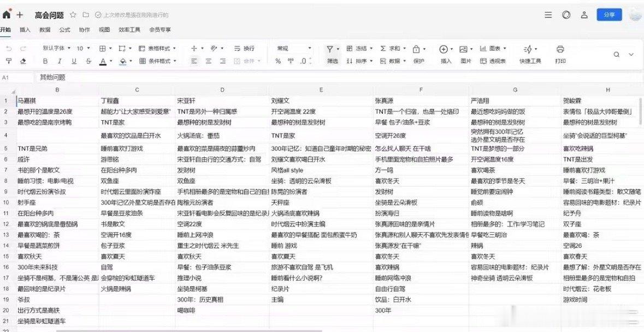Click the 快捷工具 lightning icon
The image size is (644, 332).
(x=528, y=49)
